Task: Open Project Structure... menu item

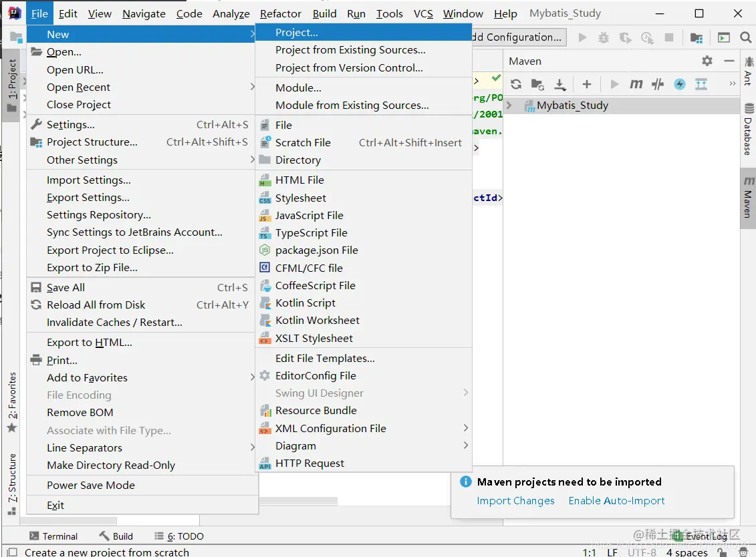Action: [141, 142]
